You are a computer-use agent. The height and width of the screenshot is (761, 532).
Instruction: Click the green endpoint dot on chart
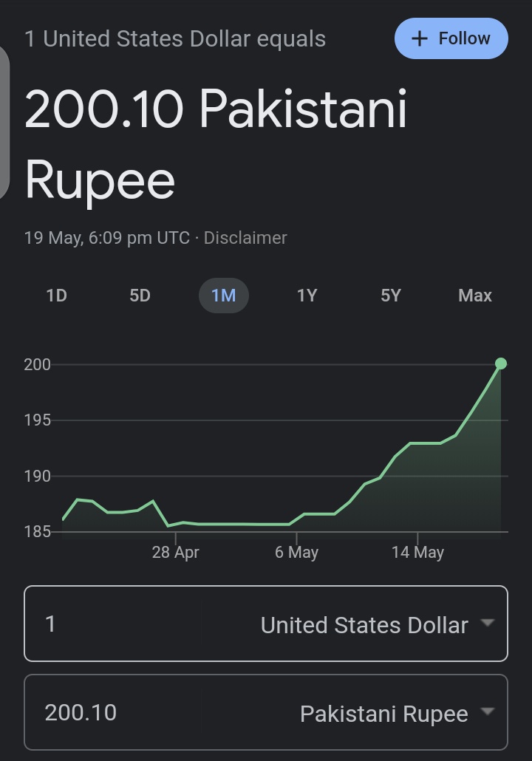tap(501, 364)
